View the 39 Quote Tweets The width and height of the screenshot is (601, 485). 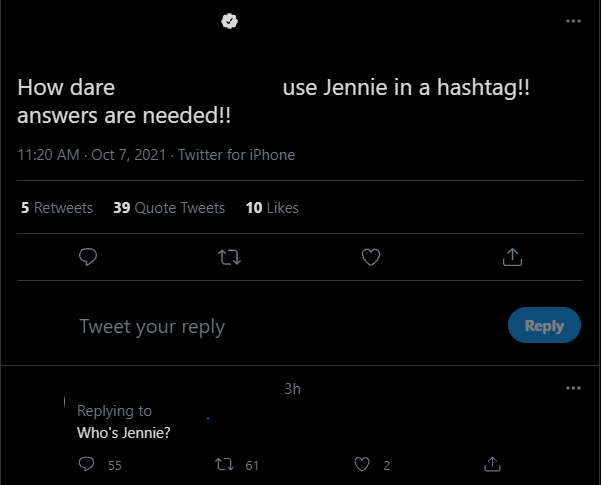pos(169,208)
